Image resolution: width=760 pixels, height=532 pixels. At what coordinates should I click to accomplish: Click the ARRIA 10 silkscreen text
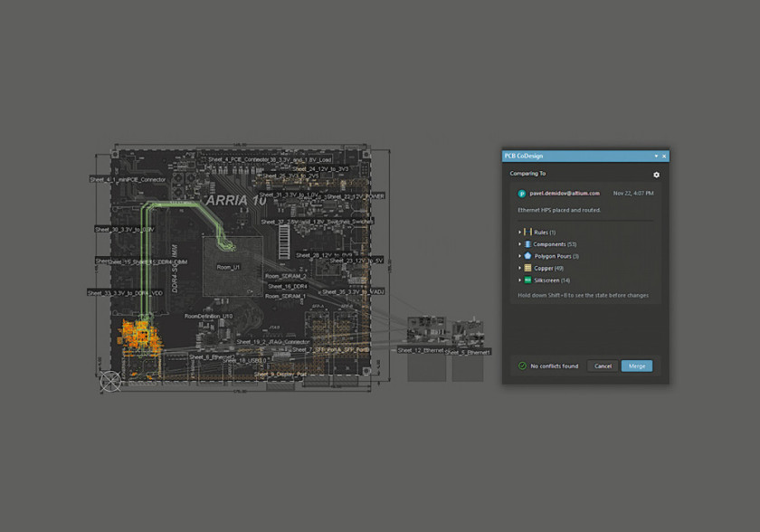point(235,200)
